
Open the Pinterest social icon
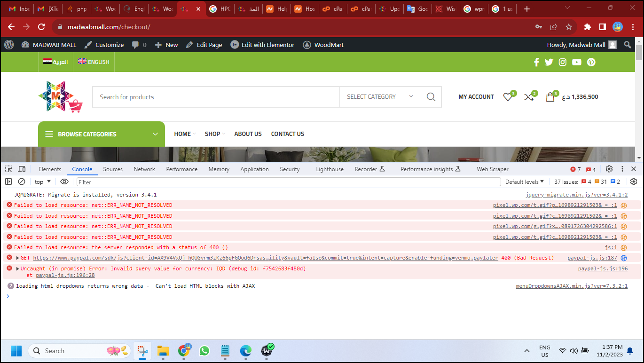591,62
